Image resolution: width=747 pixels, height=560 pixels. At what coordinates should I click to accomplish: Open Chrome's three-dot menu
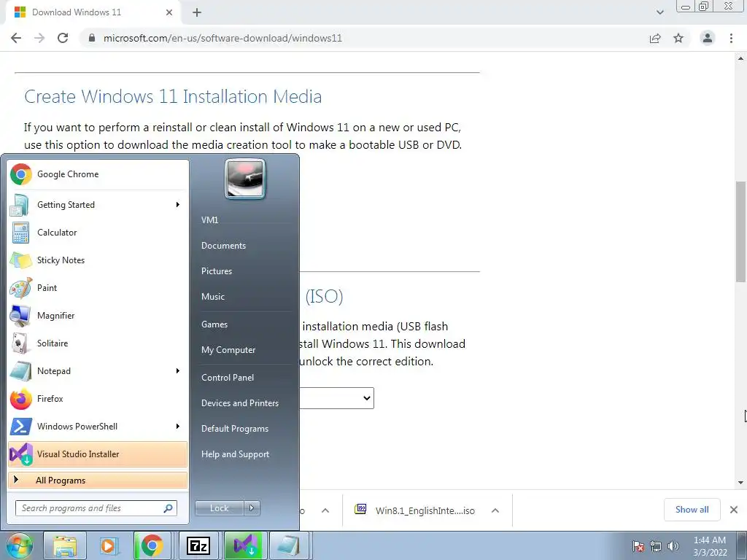click(x=731, y=38)
